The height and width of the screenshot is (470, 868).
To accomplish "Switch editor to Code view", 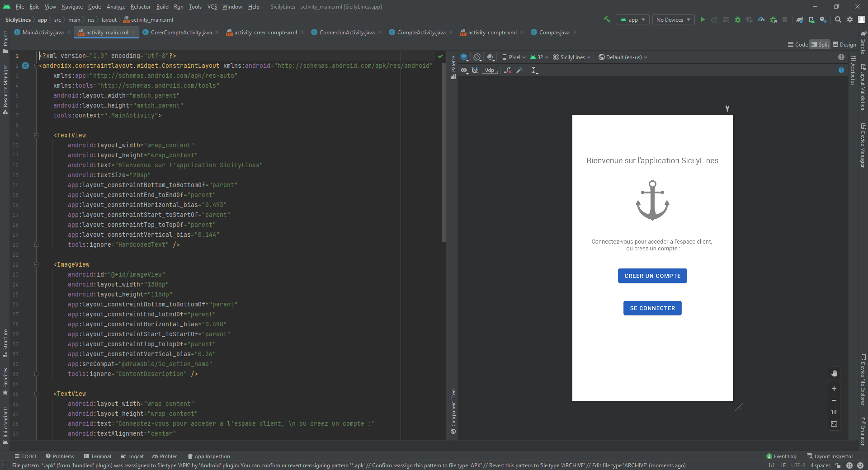I will click(x=797, y=44).
